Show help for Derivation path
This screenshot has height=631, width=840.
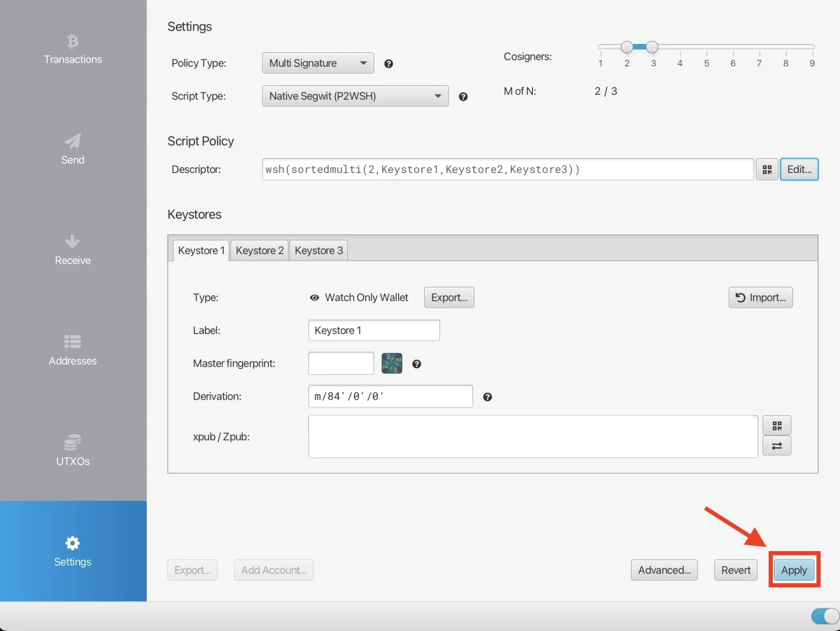coord(487,397)
